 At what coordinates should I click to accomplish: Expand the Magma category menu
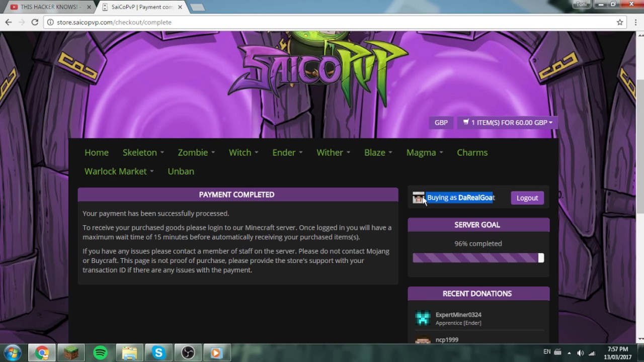[x=425, y=152]
